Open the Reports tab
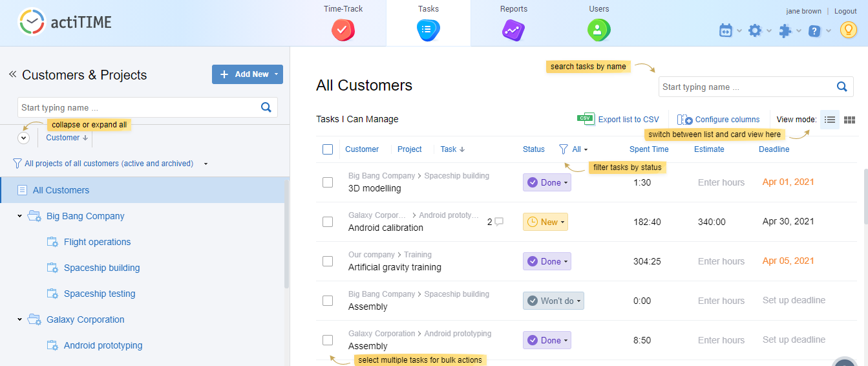This screenshot has height=366, width=868. click(513, 22)
